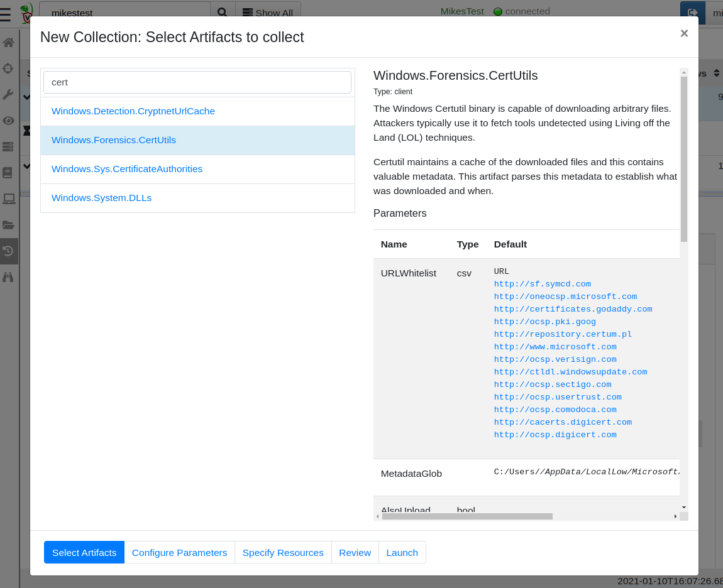Open the binoculars icon in sidebar

(9, 276)
